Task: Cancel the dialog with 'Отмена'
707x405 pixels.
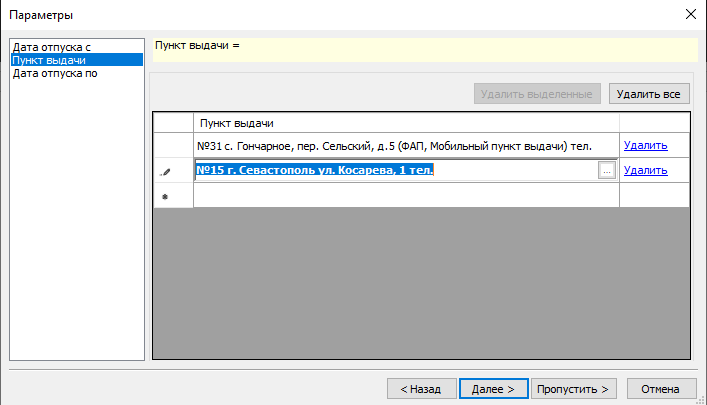Action: (x=661, y=389)
